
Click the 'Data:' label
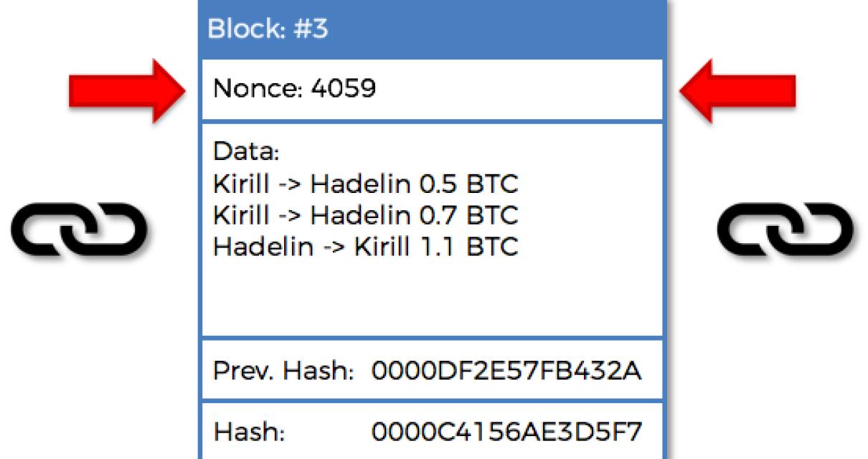click(x=237, y=153)
